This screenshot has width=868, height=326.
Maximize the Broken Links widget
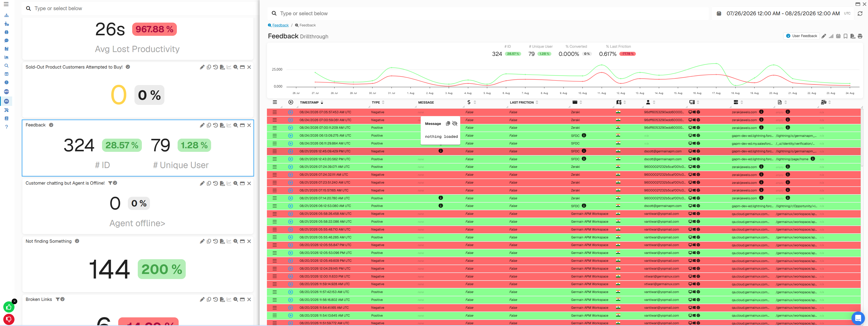(x=242, y=300)
